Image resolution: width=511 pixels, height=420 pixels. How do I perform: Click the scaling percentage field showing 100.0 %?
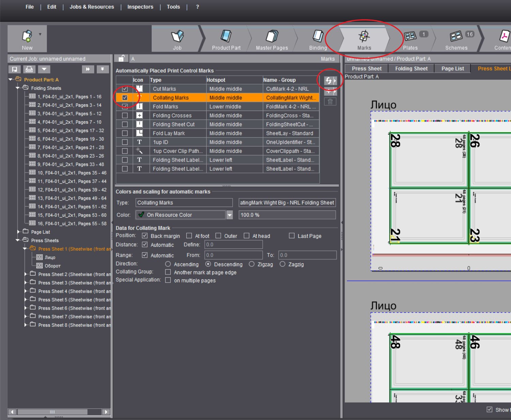click(287, 215)
